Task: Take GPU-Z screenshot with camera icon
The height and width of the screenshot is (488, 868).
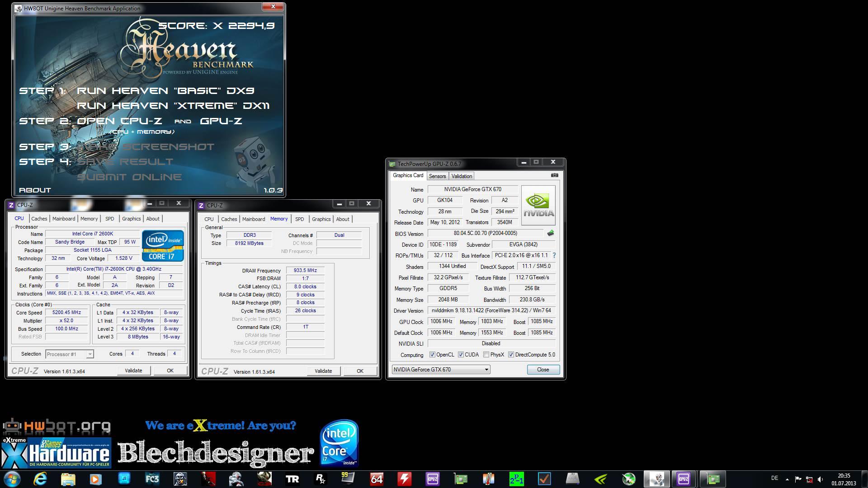Action: [555, 175]
